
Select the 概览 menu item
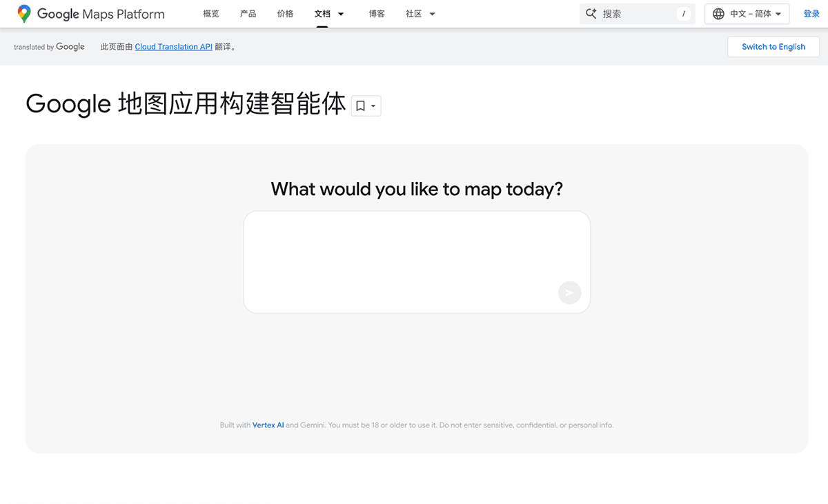point(210,13)
